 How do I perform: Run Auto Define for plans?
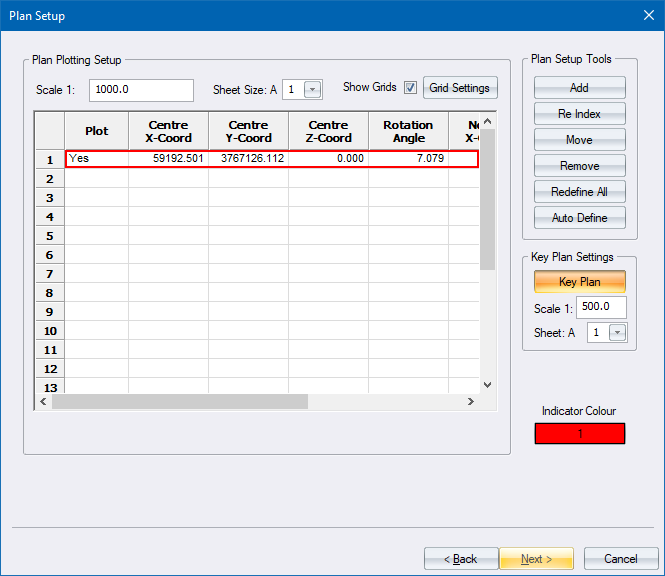(x=579, y=218)
